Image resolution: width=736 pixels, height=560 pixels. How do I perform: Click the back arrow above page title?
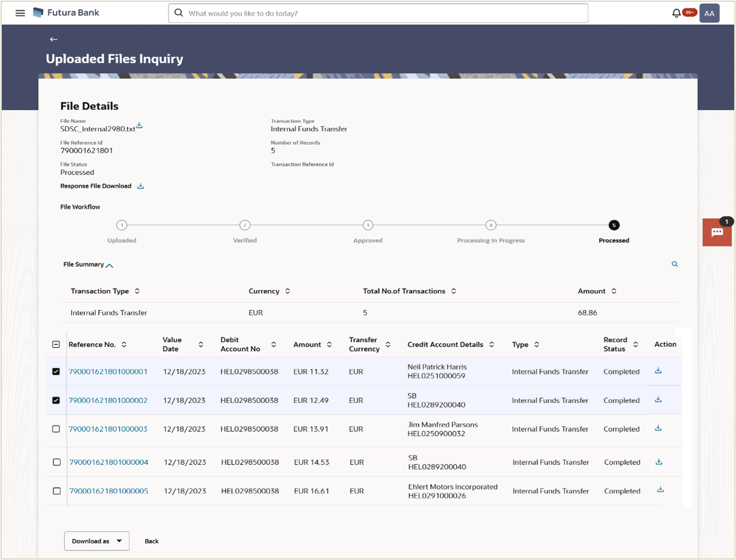coord(53,39)
